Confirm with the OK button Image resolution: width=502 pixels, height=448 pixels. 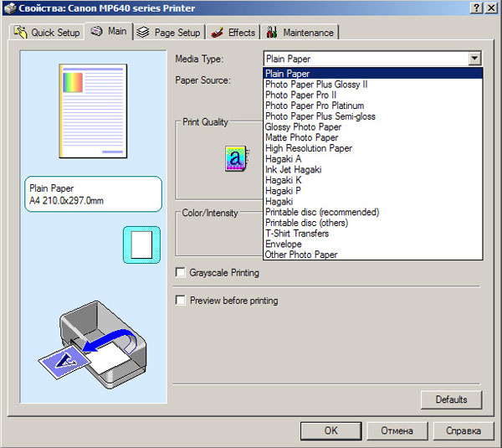pos(331,430)
